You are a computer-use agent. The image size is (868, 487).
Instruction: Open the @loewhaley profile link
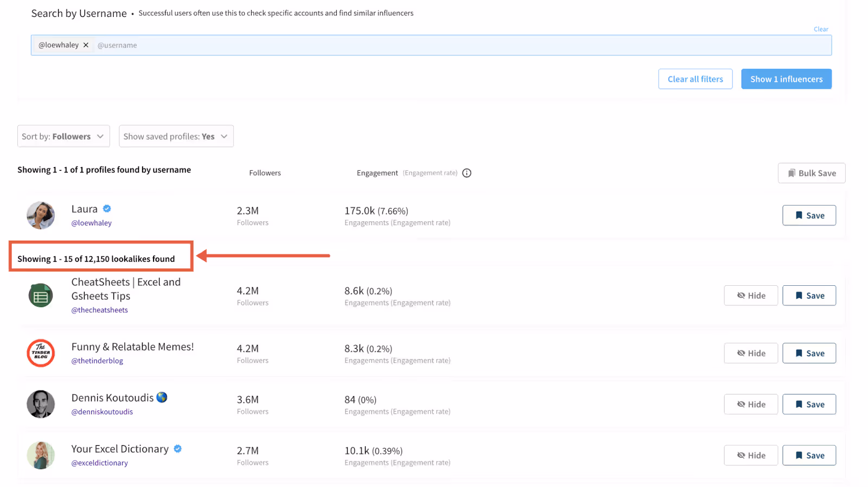(x=92, y=223)
